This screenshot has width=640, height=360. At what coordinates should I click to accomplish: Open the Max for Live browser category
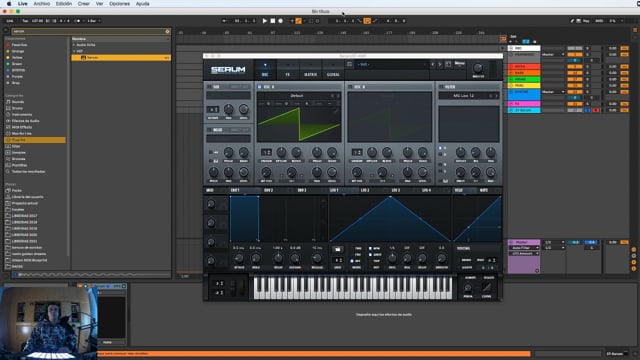pos(22,133)
